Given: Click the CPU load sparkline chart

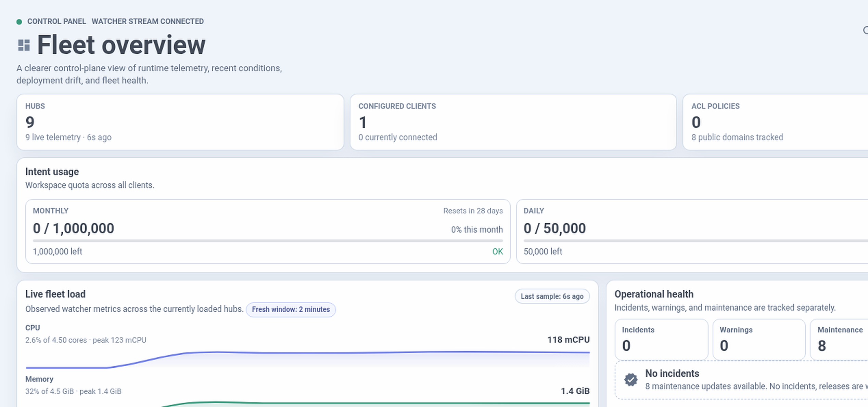Looking at the screenshot, I should pyautogui.click(x=307, y=359).
